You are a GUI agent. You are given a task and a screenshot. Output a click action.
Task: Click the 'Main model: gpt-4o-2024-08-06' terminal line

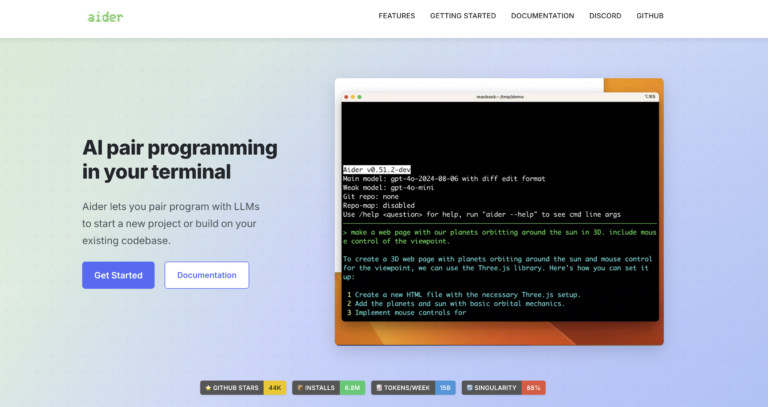(444, 179)
